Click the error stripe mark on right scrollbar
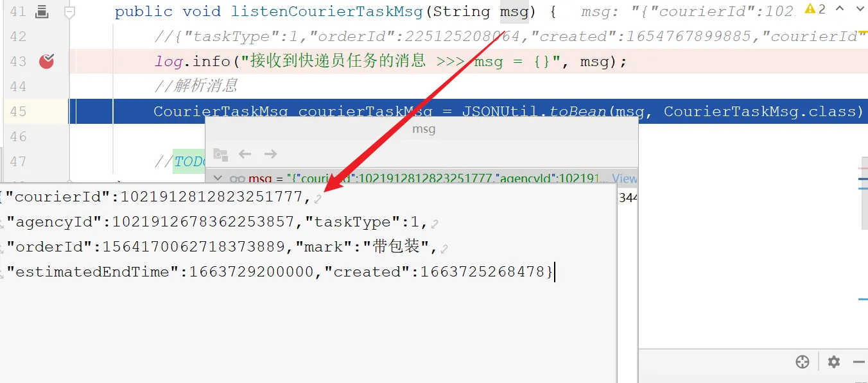868x383 pixels. (x=864, y=168)
